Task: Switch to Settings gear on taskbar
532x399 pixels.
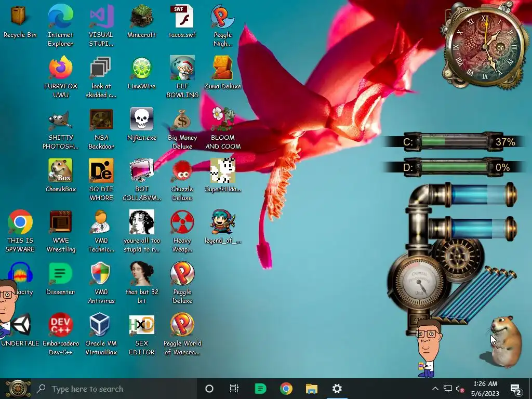Action: pos(337,389)
